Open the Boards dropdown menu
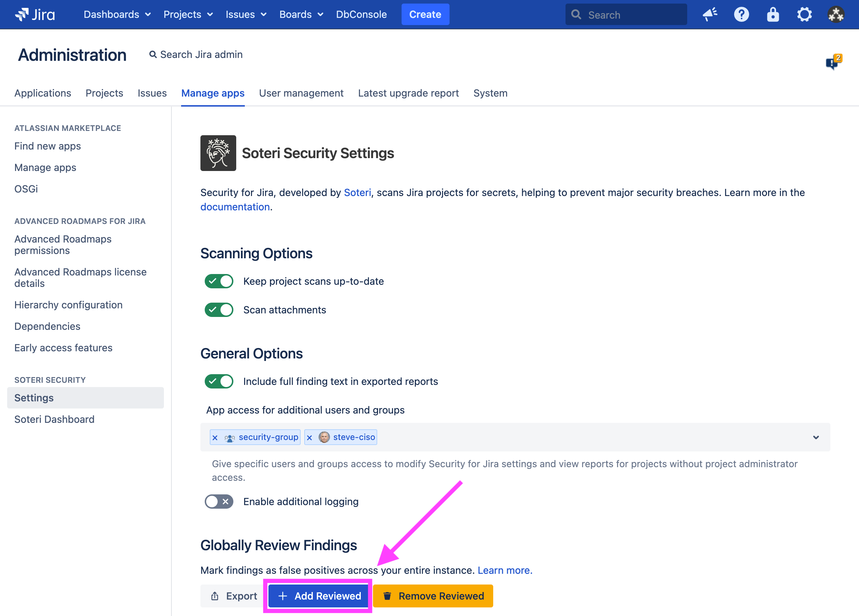The image size is (859, 616). point(301,14)
